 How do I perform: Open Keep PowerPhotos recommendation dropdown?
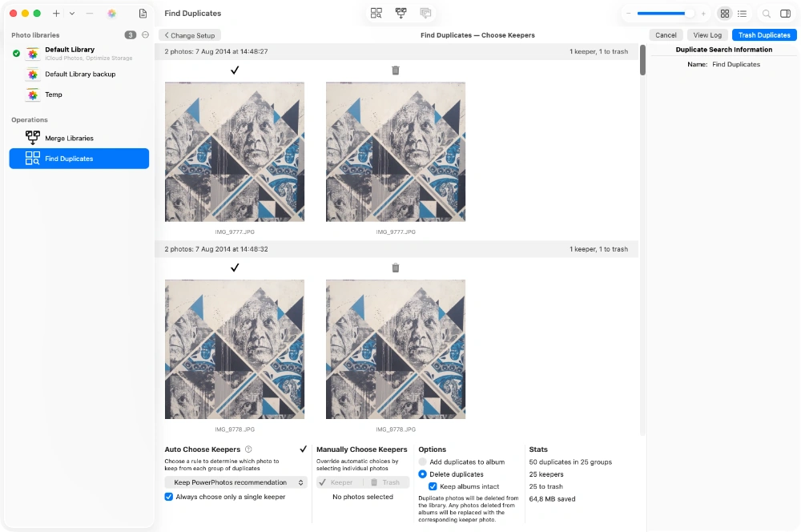pos(235,482)
